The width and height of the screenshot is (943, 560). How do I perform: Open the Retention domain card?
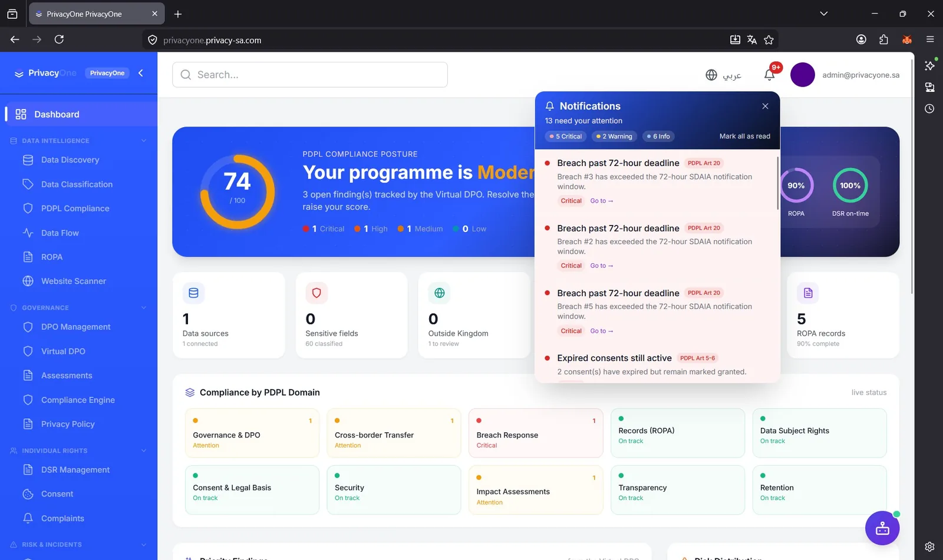click(819, 490)
